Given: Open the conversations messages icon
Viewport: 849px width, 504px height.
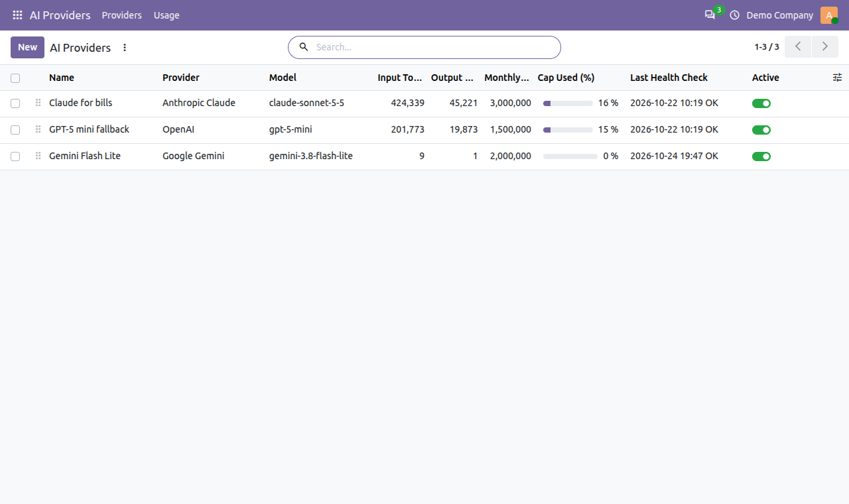Looking at the screenshot, I should coord(710,15).
